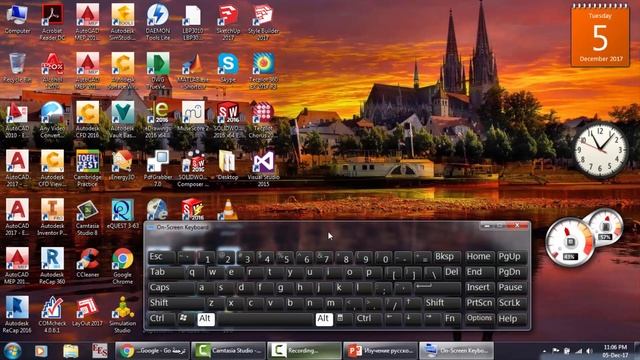Select the SOLIDWORKS 2016 x64 icon

point(228,120)
